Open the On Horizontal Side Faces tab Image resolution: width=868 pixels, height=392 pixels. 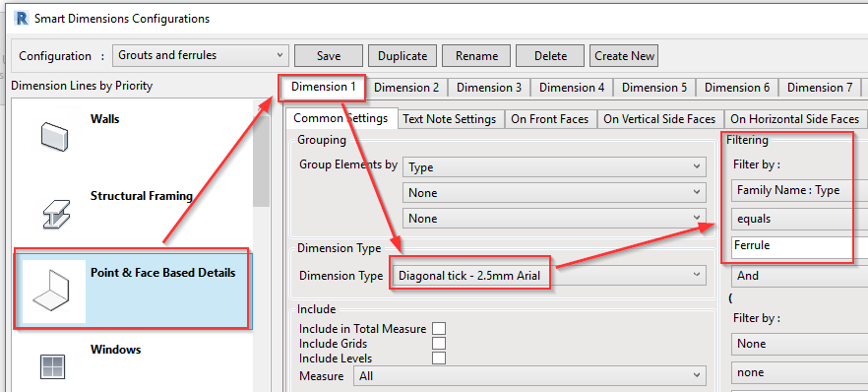coord(794,119)
